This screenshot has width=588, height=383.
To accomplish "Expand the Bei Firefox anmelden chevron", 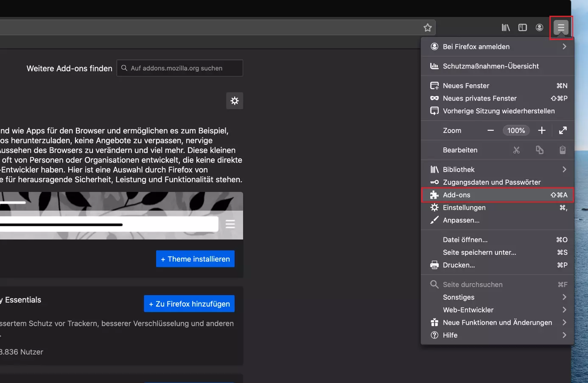I will (x=564, y=47).
